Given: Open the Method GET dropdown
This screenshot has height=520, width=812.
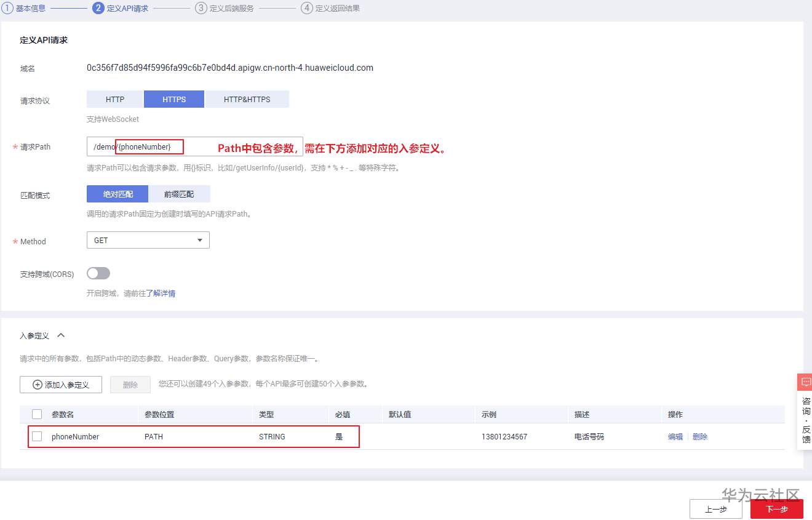Looking at the screenshot, I should 148,240.
